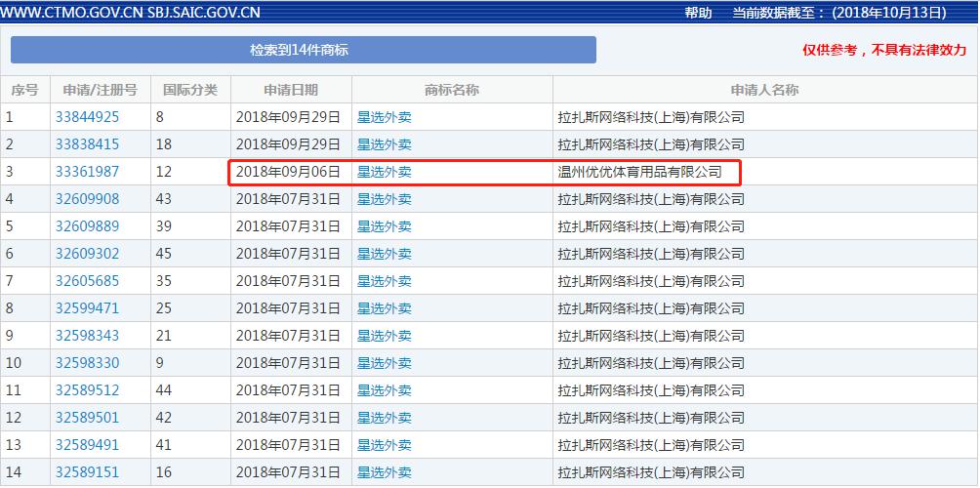This screenshot has width=980, height=488.
Task: Open registration number 33838415
Action: (87, 144)
